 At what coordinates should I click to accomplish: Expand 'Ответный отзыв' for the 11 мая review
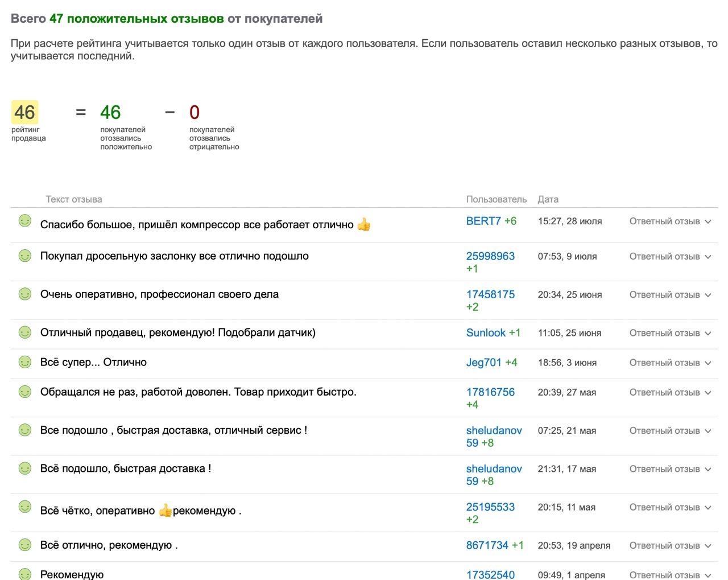670,507
